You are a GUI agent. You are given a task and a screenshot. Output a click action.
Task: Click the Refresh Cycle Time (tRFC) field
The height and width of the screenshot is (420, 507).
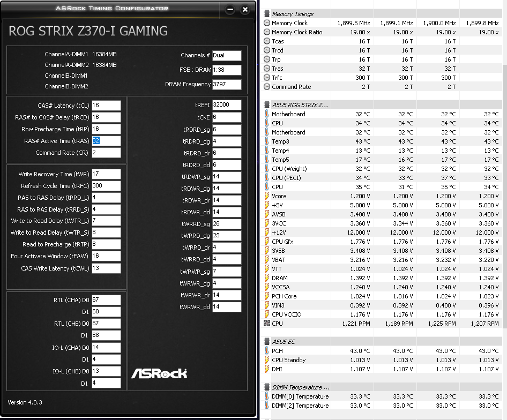pos(106,185)
